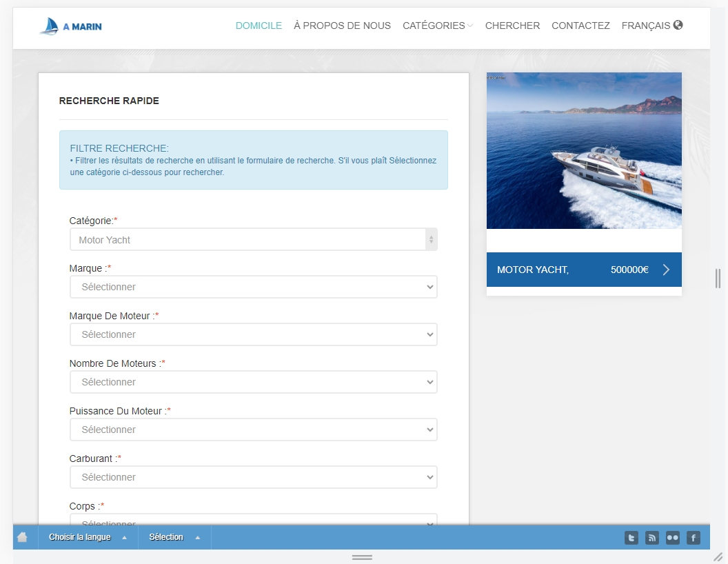Click the globe icon next to Français

coord(678,25)
